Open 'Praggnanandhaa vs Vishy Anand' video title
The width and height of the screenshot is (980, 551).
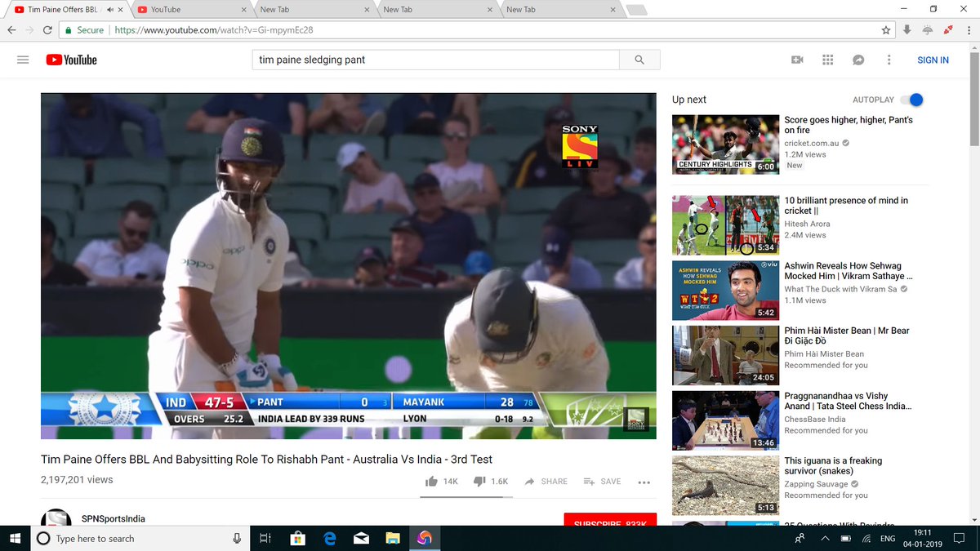point(848,401)
